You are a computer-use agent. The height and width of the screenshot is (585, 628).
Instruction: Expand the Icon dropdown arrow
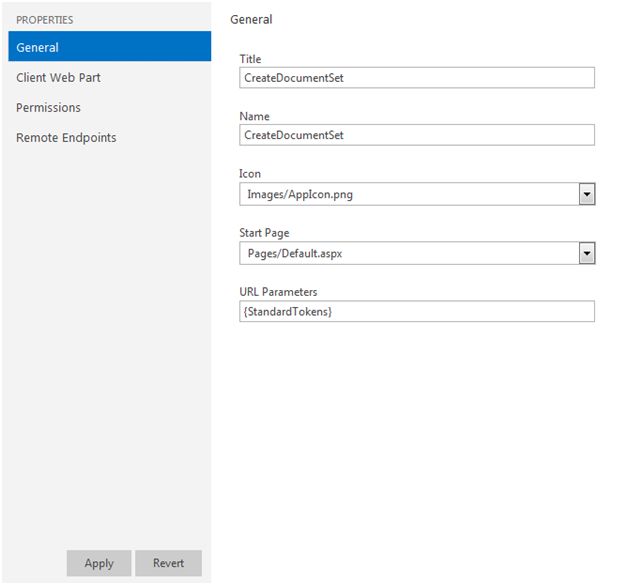click(x=587, y=194)
